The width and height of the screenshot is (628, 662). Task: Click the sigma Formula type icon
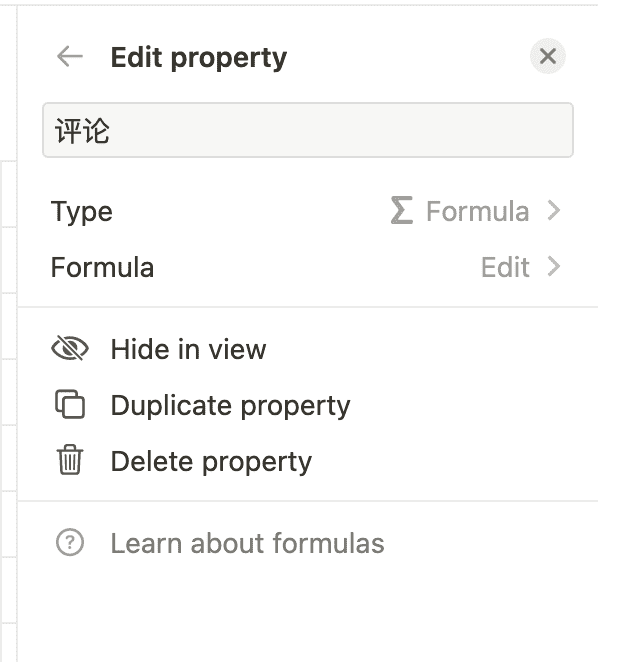(401, 211)
